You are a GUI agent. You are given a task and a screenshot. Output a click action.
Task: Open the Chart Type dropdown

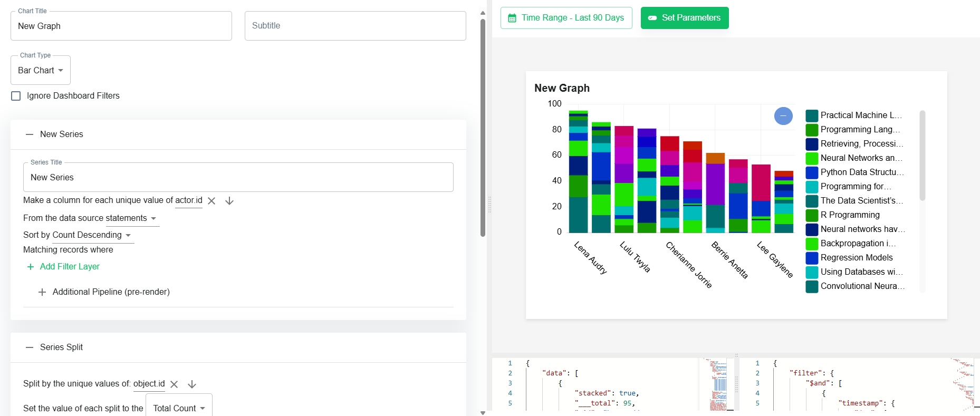[x=41, y=70]
